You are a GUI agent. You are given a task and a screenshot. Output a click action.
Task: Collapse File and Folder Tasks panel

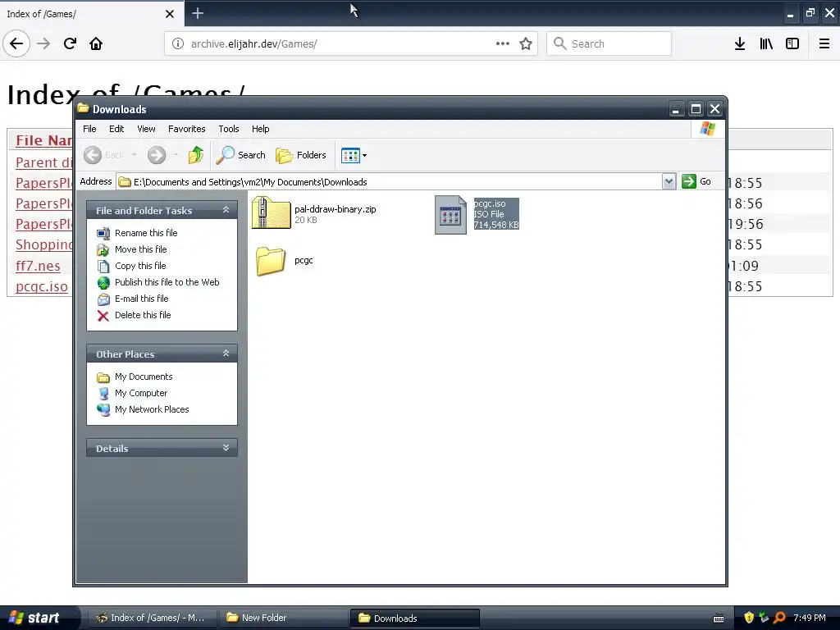[226, 210]
